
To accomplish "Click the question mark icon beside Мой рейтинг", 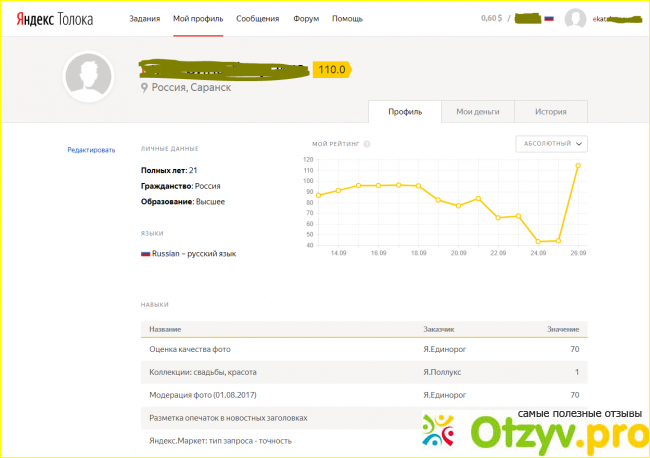I will click(x=367, y=144).
